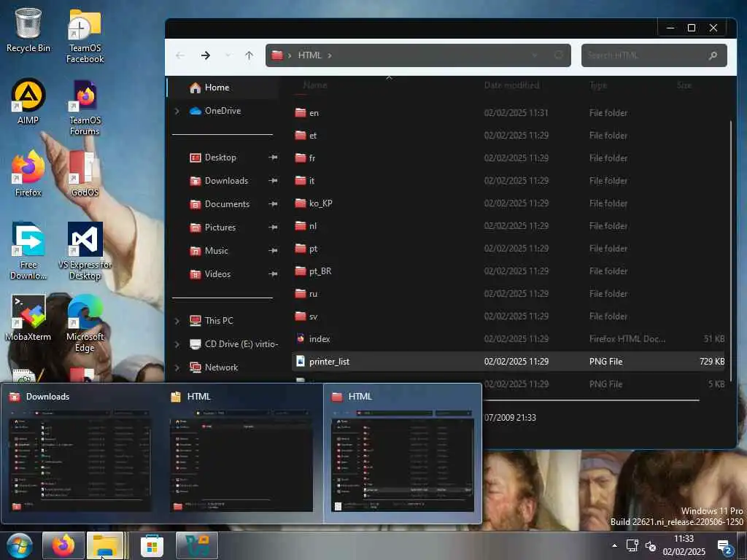
Task: Click the last pinned app on the taskbar
Action: click(197, 545)
